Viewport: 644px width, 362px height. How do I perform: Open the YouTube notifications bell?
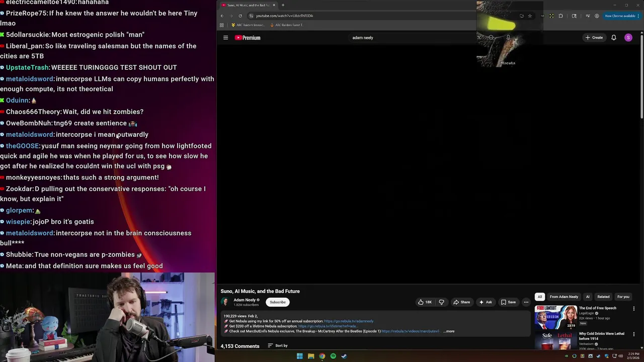[x=613, y=38]
